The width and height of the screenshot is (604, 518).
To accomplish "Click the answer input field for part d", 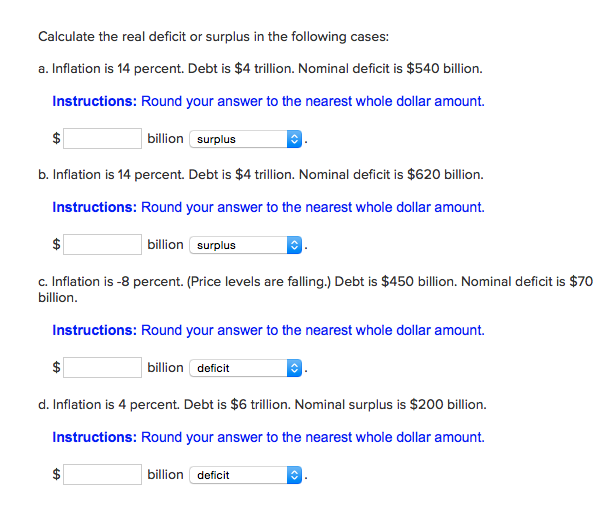I will [x=103, y=474].
